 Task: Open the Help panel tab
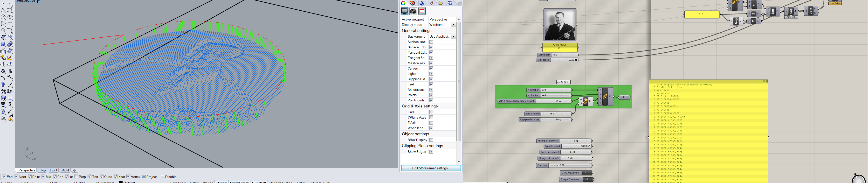pyautogui.click(x=450, y=3)
